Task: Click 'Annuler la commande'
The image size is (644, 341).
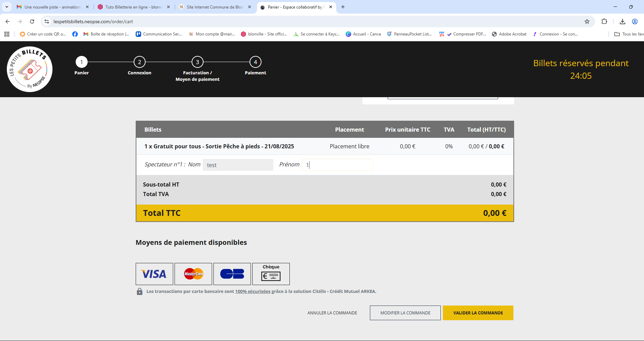Action: [332, 313]
